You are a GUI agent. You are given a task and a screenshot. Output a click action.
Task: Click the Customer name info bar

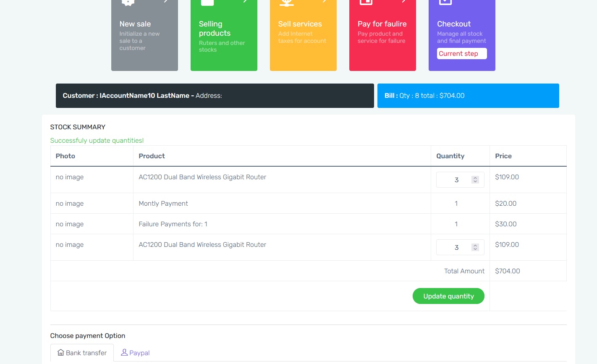215,96
